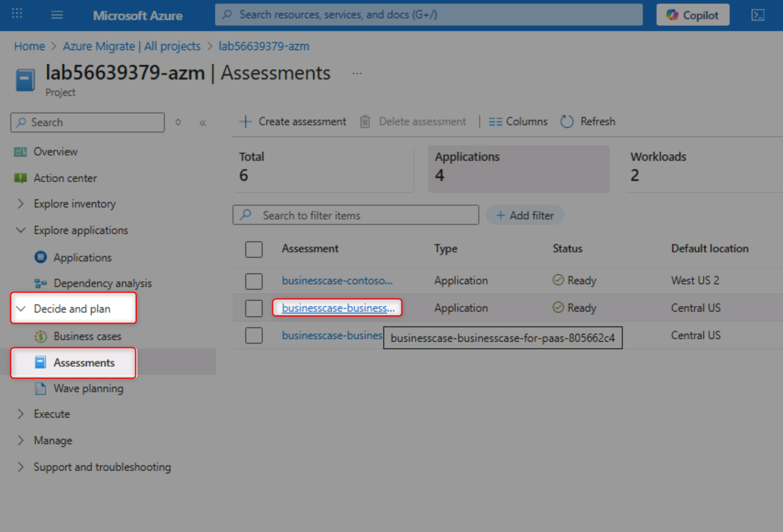
Task: Sort by Assessment column header
Action: coord(310,249)
